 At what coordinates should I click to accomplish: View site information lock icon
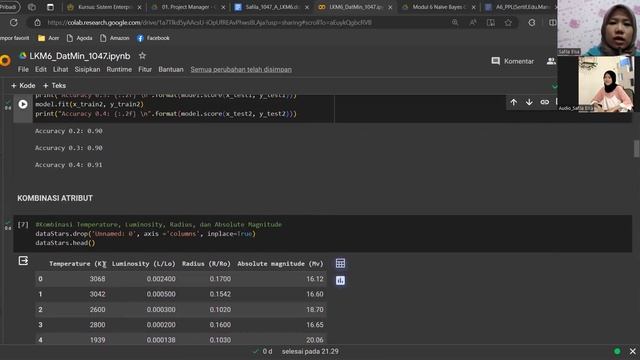click(x=37, y=23)
